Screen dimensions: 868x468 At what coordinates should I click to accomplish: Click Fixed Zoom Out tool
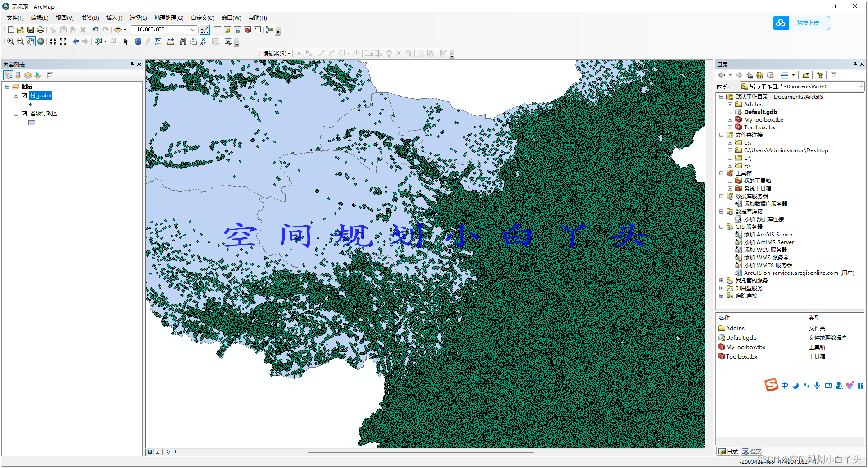[63, 41]
